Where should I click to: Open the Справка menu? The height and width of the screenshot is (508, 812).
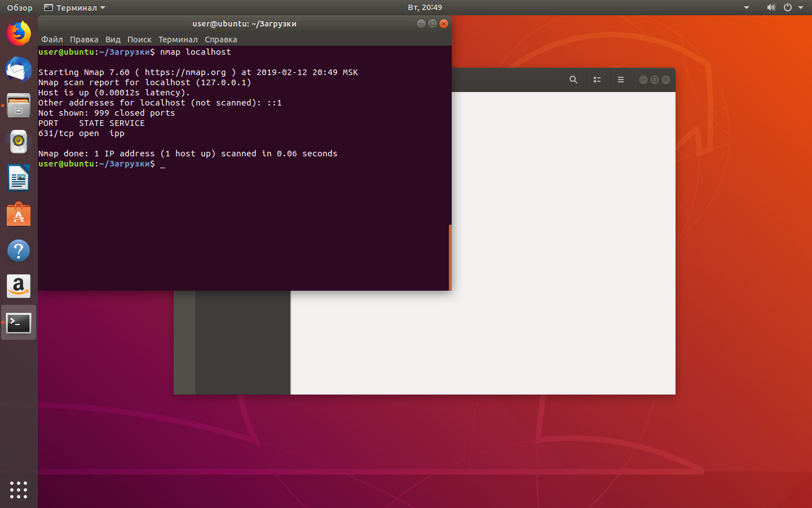tap(220, 40)
